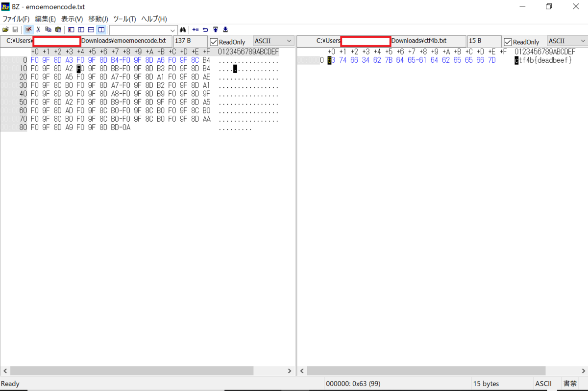Click the '15 B' file size field
The height and width of the screenshot is (391, 588).
tap(484, 41)
